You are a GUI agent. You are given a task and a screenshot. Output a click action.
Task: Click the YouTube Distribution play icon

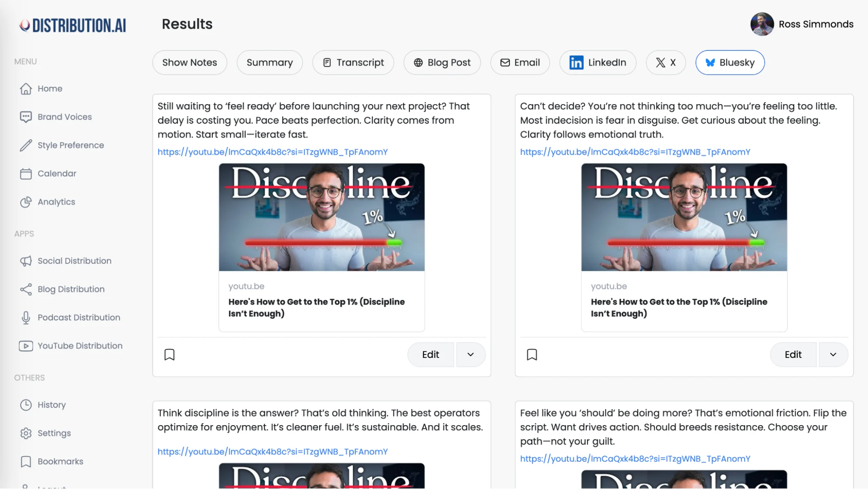pos(26,346)
